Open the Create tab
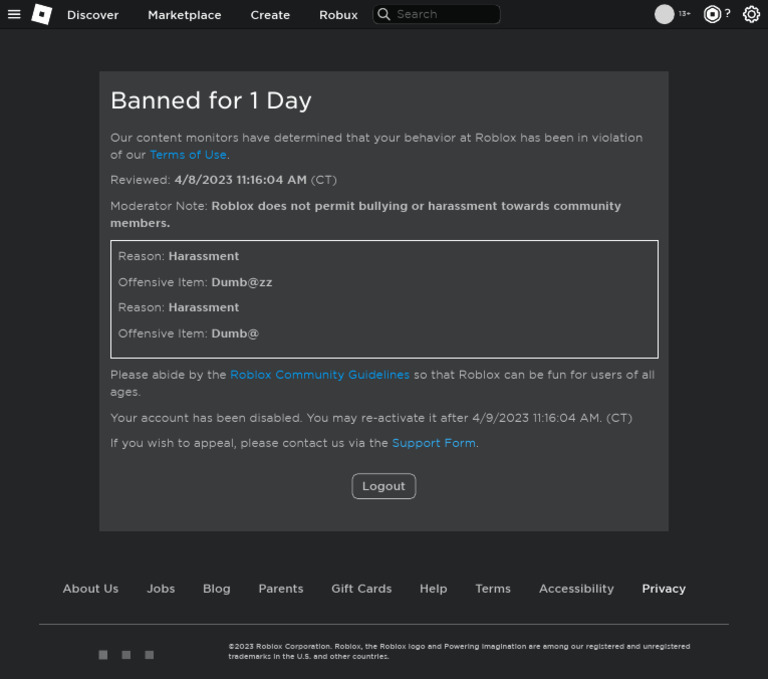The width and height of the screenshot is (768, 679). click(270, 15)
